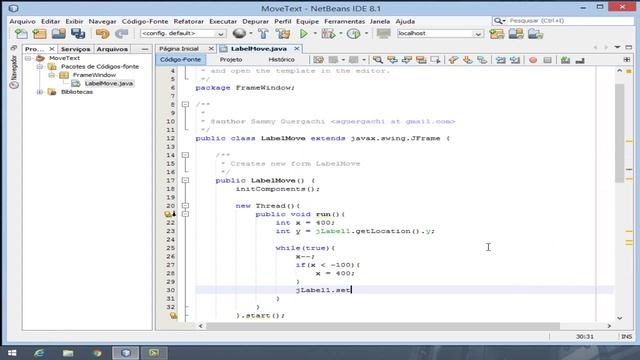
Task: Open the localhost server dropdown
Action: pyautogui.click(x=440, y=33)
